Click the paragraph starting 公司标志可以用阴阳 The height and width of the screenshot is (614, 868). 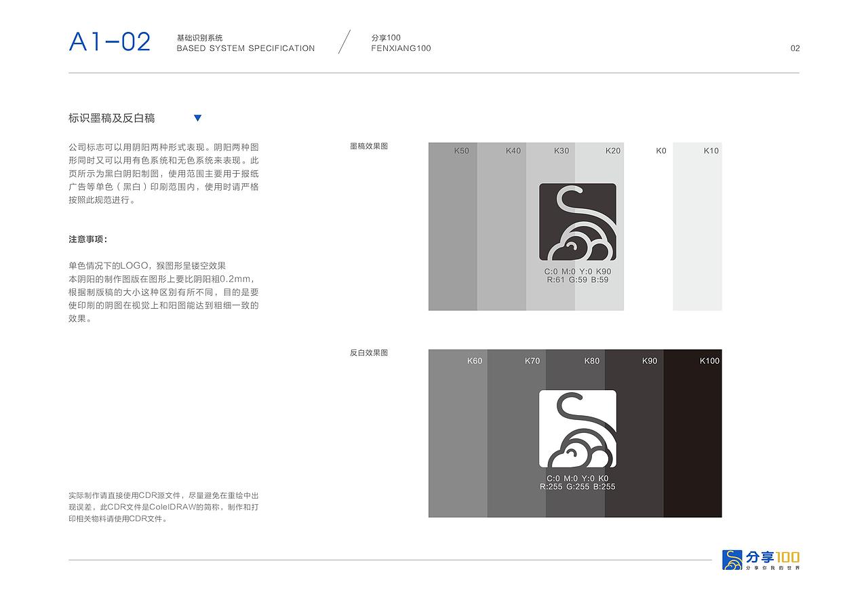(x=163, y=174)
